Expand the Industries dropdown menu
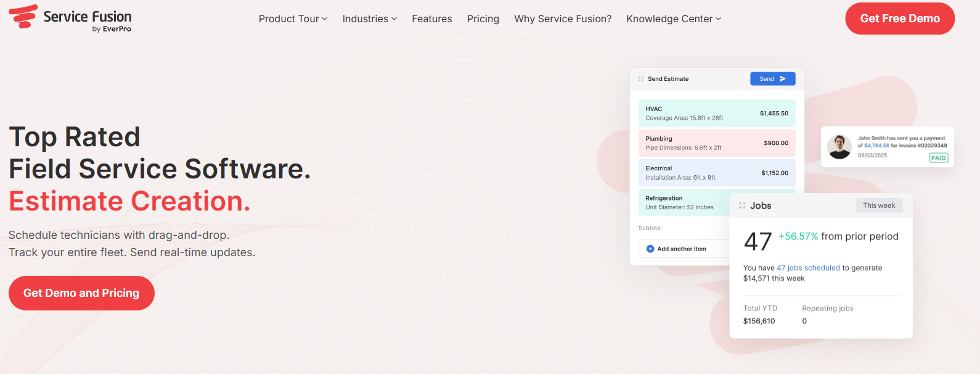 pyautogui.click(x=370, y=19)
